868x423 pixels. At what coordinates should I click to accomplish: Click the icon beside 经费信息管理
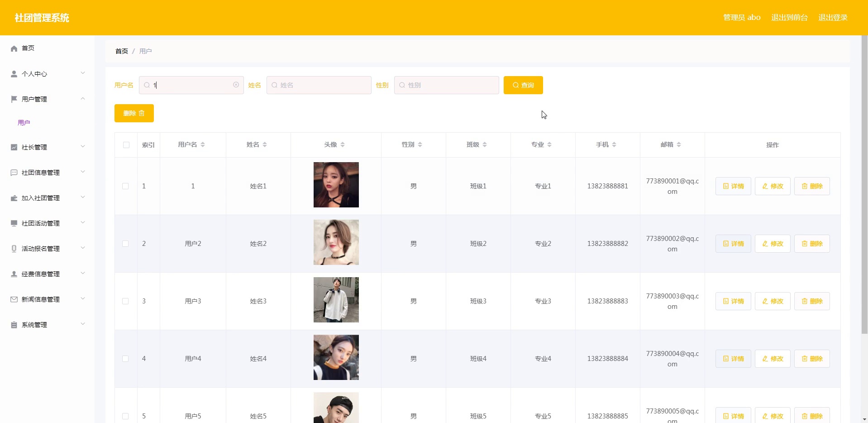(x=14, y=274)
